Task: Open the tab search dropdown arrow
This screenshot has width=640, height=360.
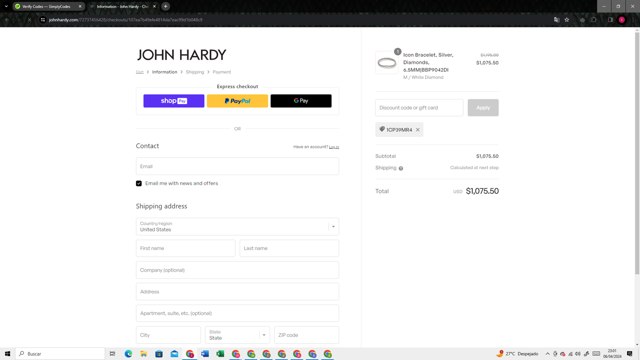Action: tap(6, 7)
